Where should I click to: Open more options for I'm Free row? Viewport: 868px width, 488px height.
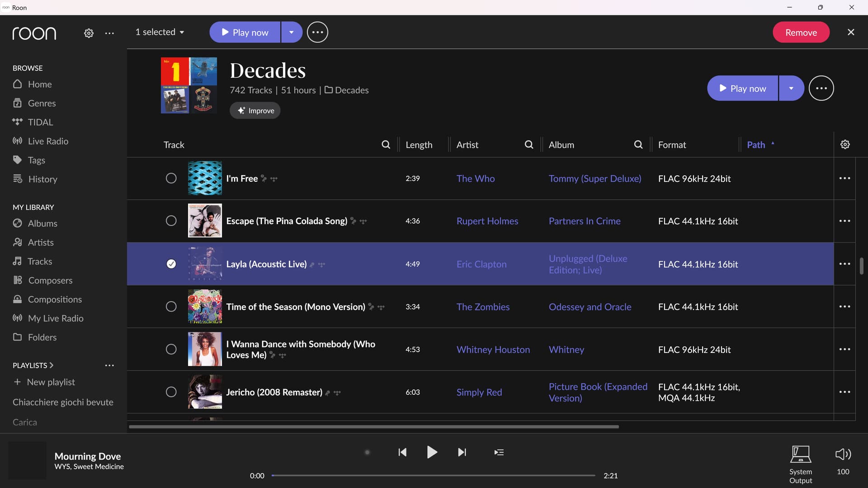(844, 178)
